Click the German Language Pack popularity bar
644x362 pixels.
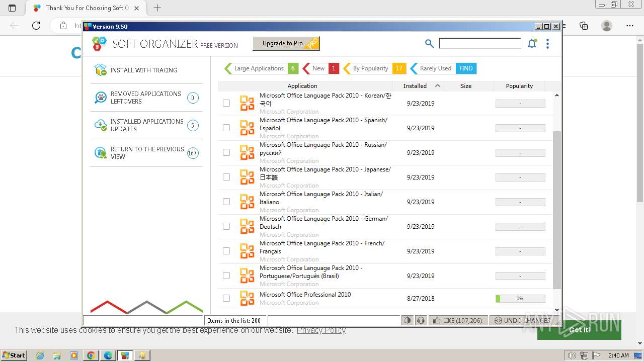pyautogui.click(x=520, y=226)
